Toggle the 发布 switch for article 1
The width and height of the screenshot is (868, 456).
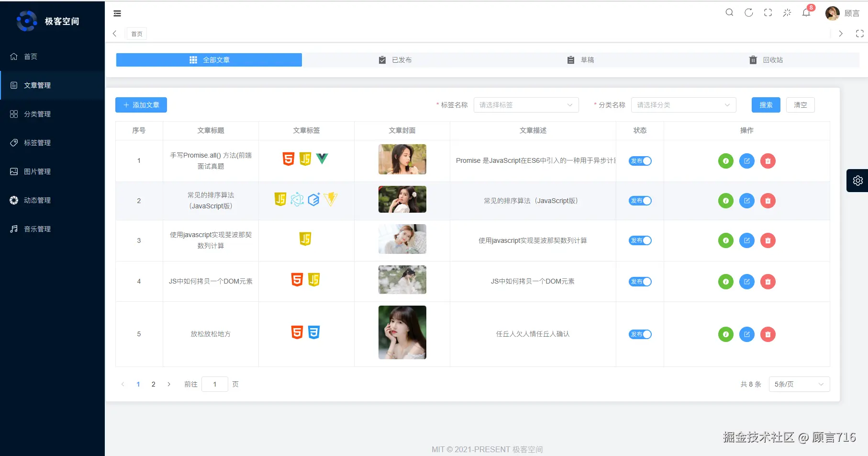(640, 161)
